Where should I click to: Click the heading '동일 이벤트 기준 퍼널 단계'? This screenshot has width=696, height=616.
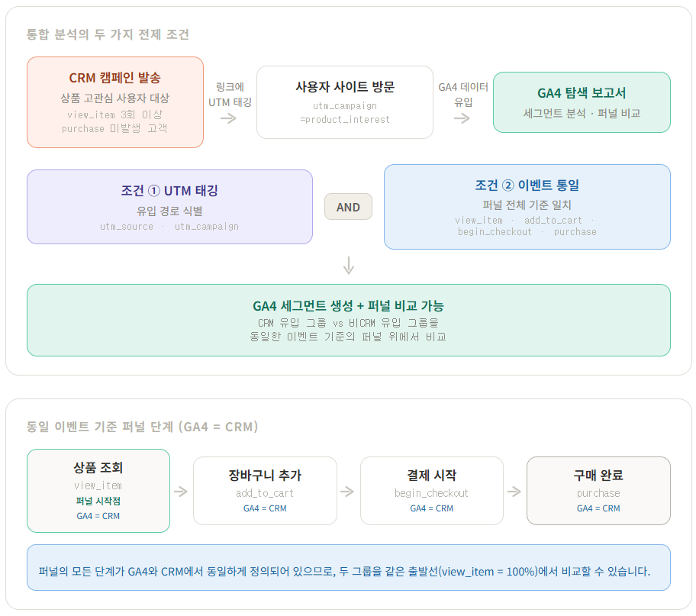143,427
